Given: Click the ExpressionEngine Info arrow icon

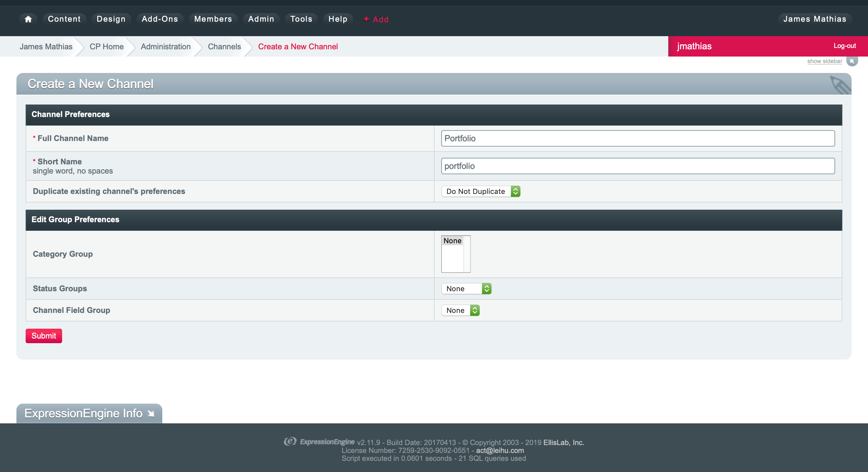Looking at the screenshot, I should (151, 413).
